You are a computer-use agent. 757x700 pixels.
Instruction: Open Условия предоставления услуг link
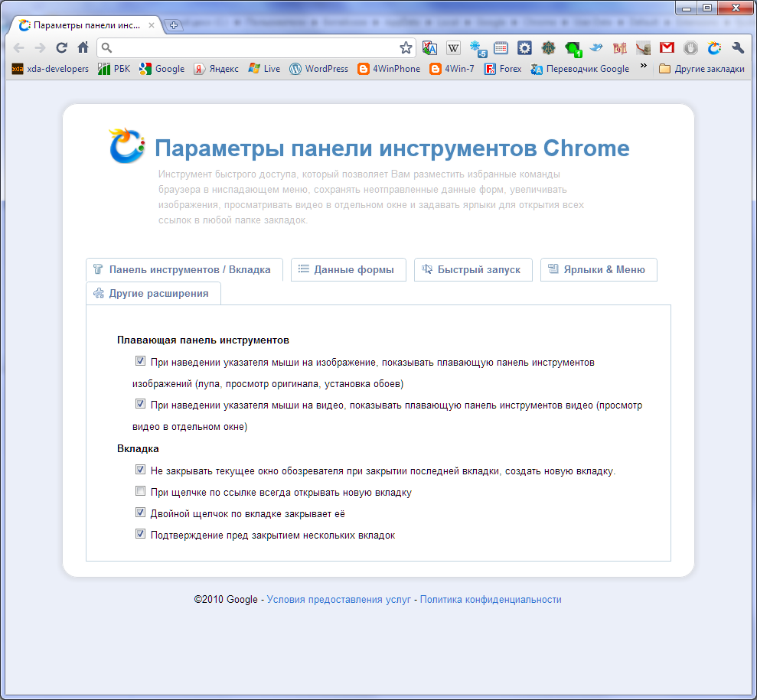pos(338,600)
